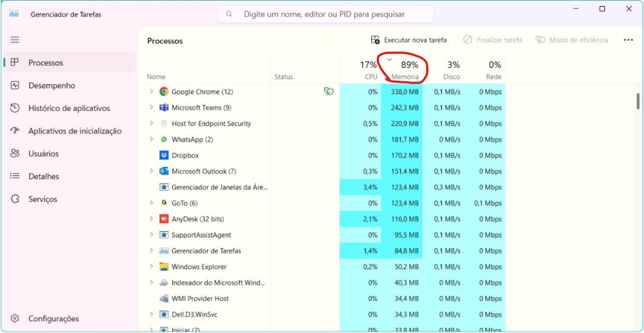Image resolution: width=644 pixels, height=333 pixels.
Task: Click Modo de eficiência button
Action: pos(572,40)
